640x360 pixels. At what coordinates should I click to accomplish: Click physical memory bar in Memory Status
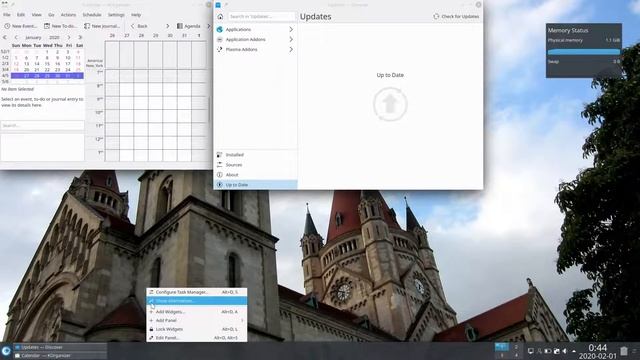583,52
